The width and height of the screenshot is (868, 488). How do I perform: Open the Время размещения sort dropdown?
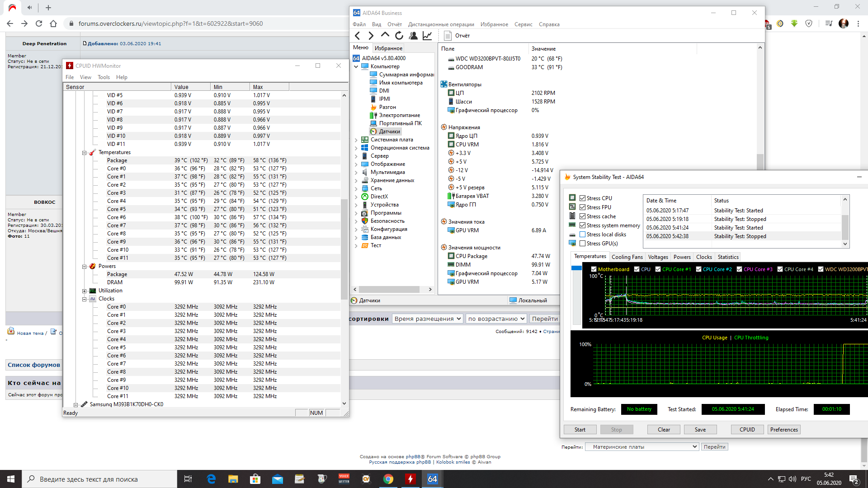tap(427, 319)
